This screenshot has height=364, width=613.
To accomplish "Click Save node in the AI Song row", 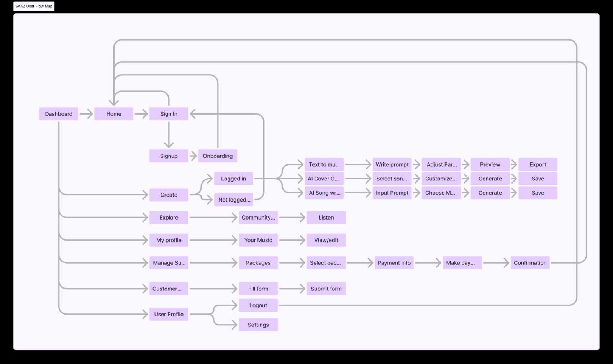I will pos(538,193).
